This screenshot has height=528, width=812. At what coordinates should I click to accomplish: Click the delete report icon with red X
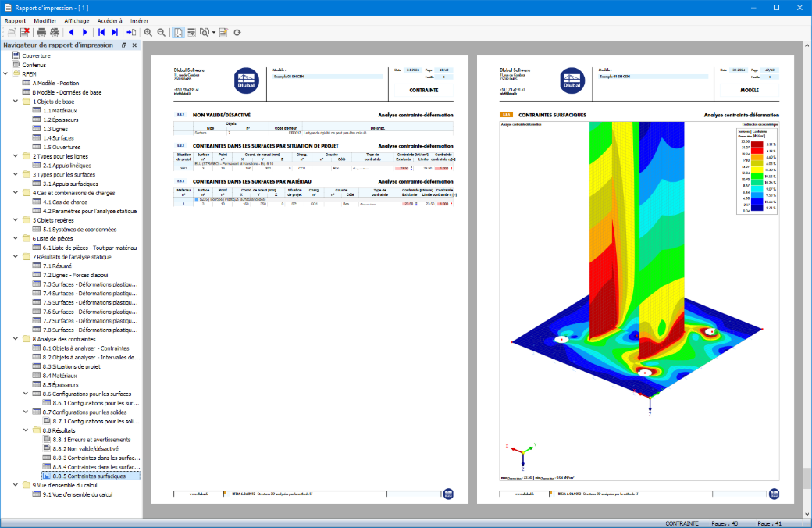pyautogui.click(x=24, y=33)
